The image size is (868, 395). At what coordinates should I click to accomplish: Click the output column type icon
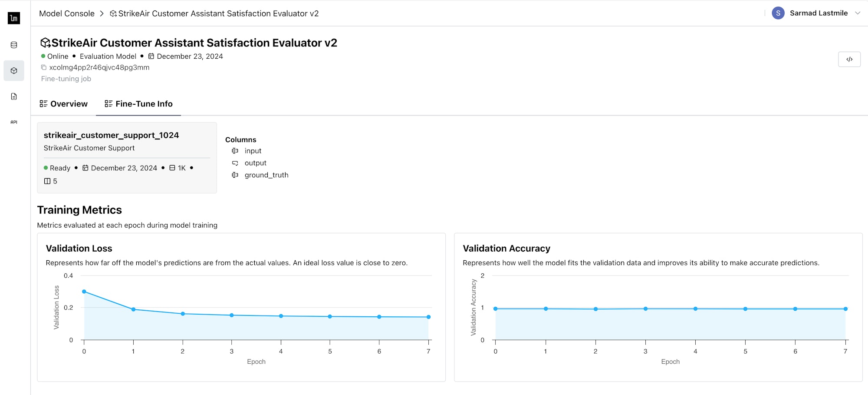click(235, 163)
